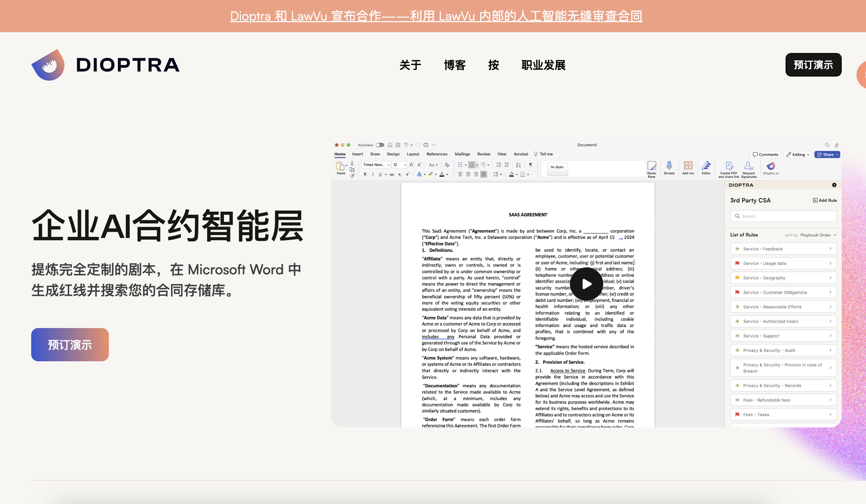Click the Strikethrough icon
The width and height of the screenshot is (866, 504).
click(x=392, y=175)
